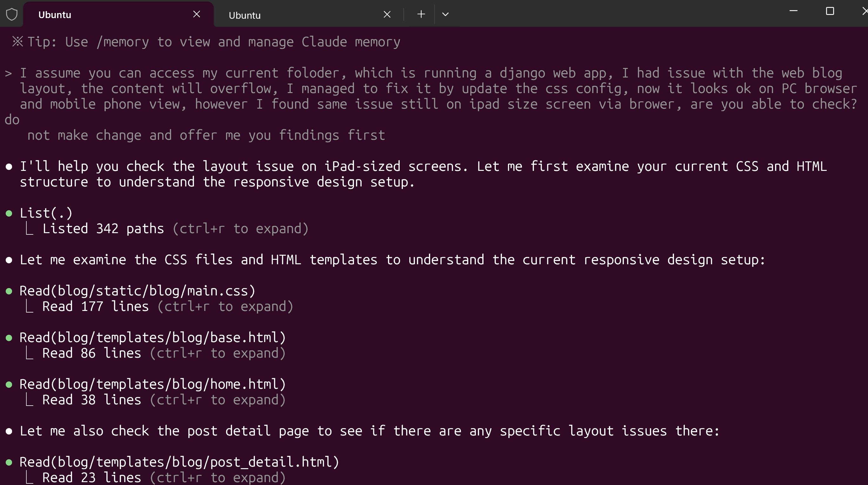
Task: Click the /memory tip text
Action: click(x=214, y=42)
